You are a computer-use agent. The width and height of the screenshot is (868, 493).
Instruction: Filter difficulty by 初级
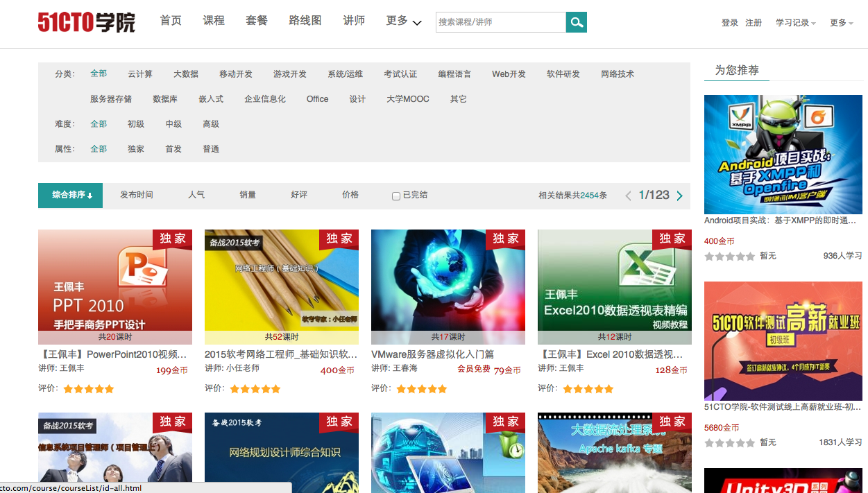[x=136, y=124]
